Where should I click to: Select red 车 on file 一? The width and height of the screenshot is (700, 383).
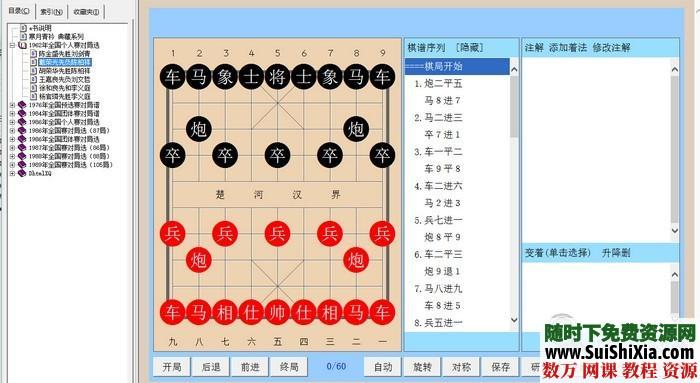coord(382,312)
